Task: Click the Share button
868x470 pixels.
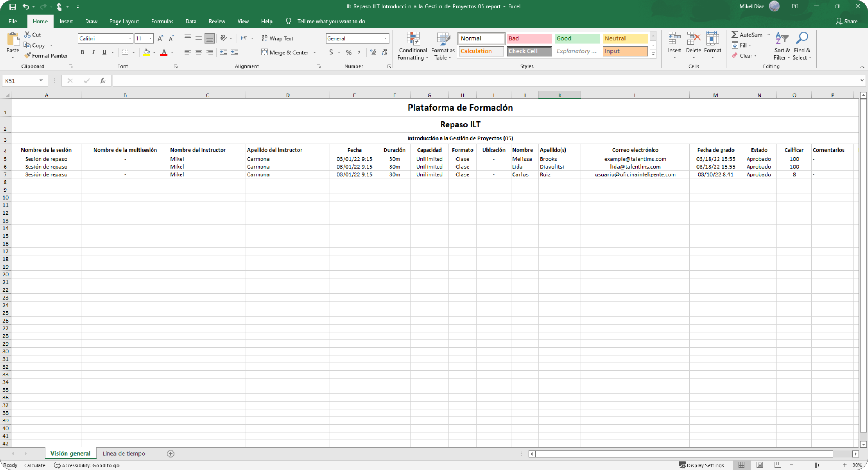Action: [x=847, y=21]
